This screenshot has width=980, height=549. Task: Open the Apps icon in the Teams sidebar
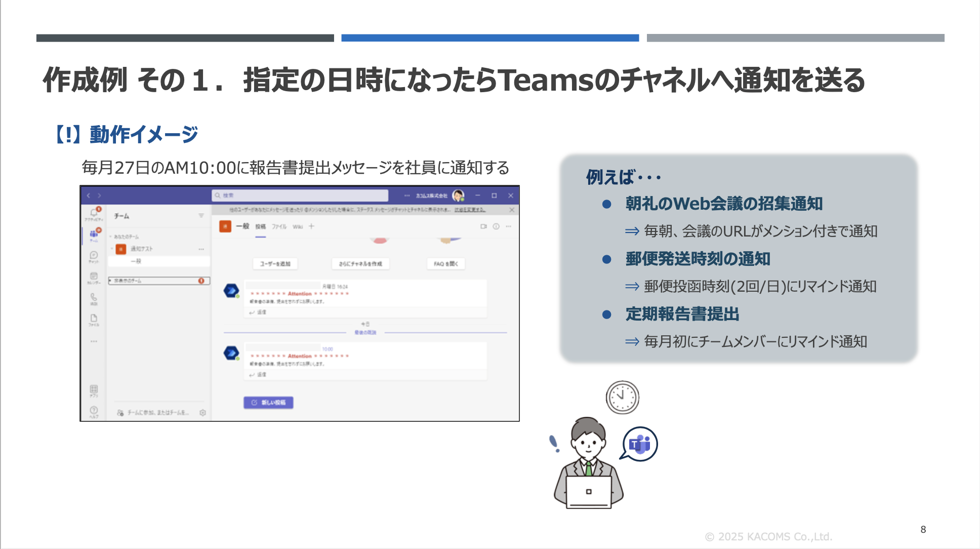pos(94,389)
